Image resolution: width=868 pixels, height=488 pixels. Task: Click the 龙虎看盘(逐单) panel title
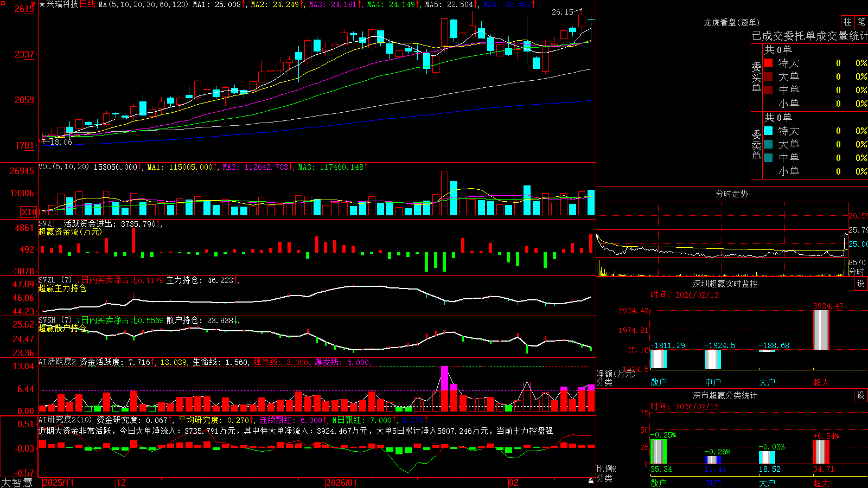pos(731,22)
